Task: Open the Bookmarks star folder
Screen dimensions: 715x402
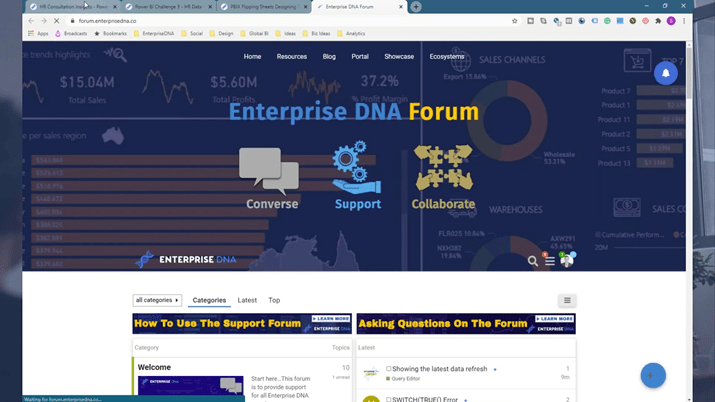Action: pyautogui.click(x=110, y=34)
